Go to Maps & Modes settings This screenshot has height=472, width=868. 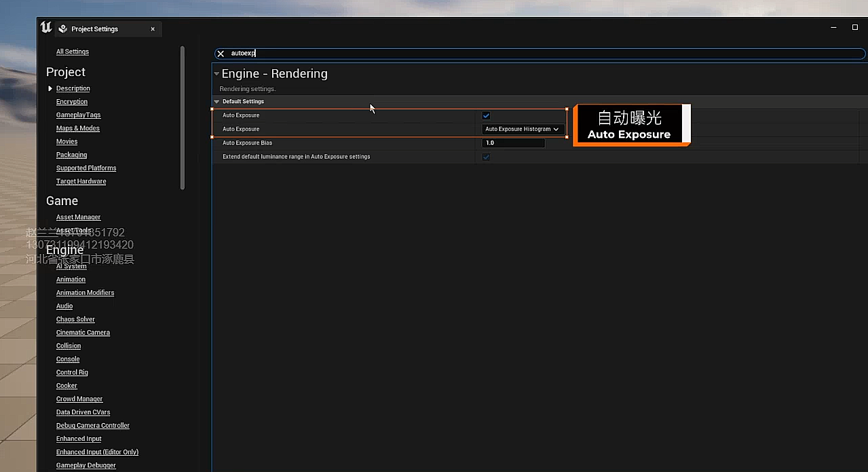tap(78, 128)
